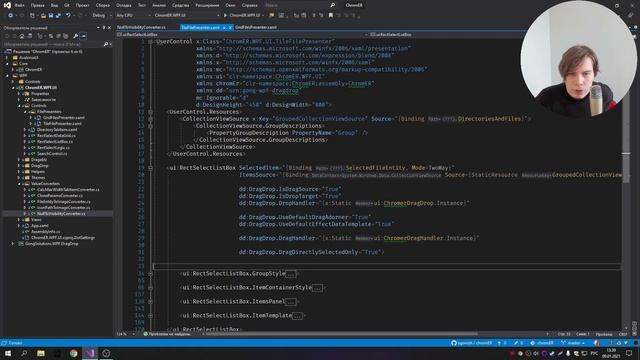Collapse the FilePresenters folder

pyautogui.click(x=24, y=111)
